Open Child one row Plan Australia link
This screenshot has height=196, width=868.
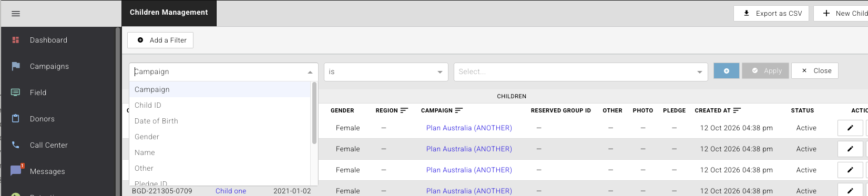point(469,191)
